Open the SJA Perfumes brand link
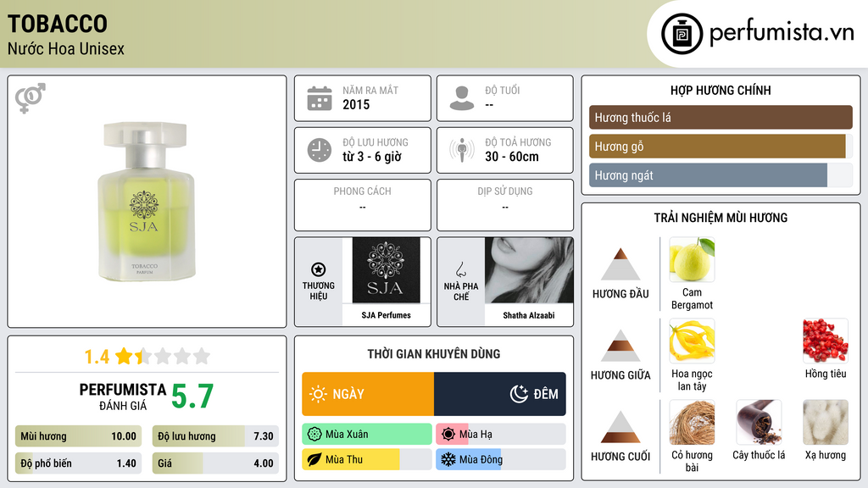The height and width of the screenshot is (488, 868). point(386,315)
